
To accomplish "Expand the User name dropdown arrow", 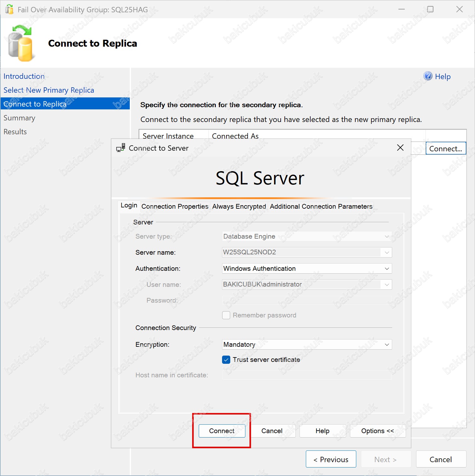I will tap(387, 285).
